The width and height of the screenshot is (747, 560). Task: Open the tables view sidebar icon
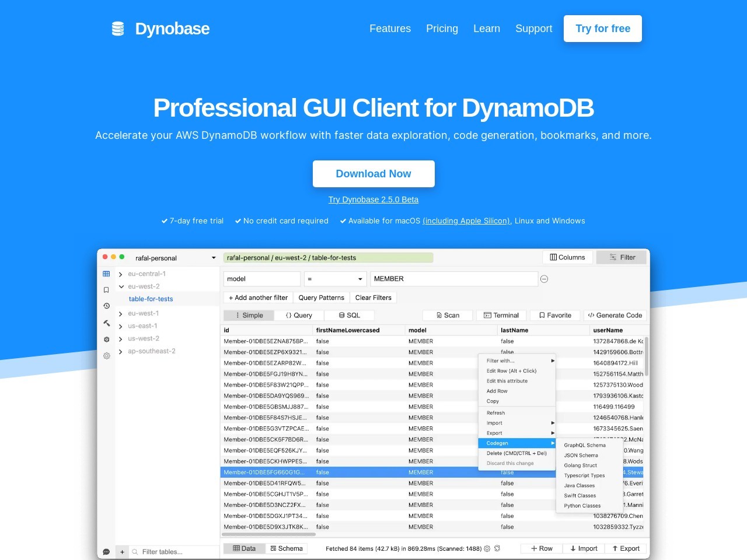pos(106,274)
